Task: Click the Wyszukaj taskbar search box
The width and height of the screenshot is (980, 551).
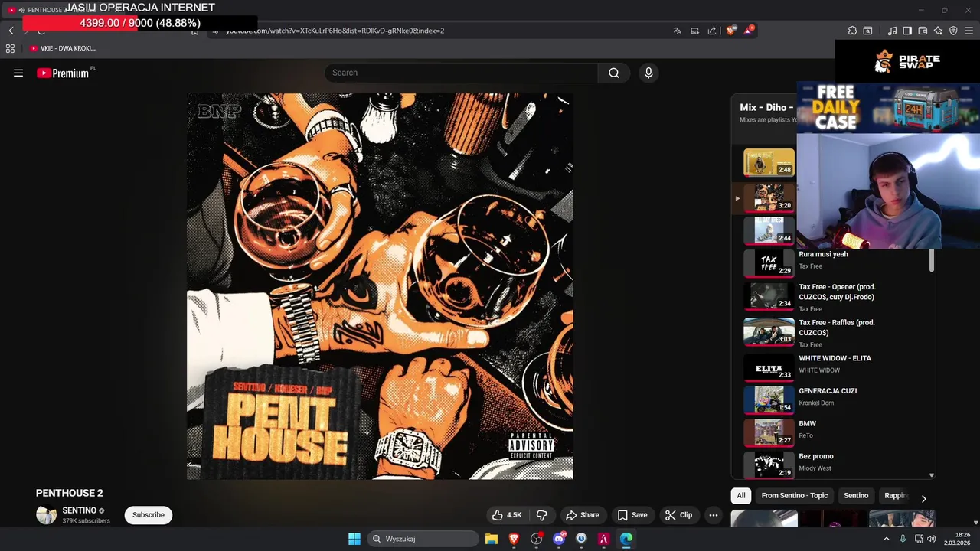Action: (423, 539)
